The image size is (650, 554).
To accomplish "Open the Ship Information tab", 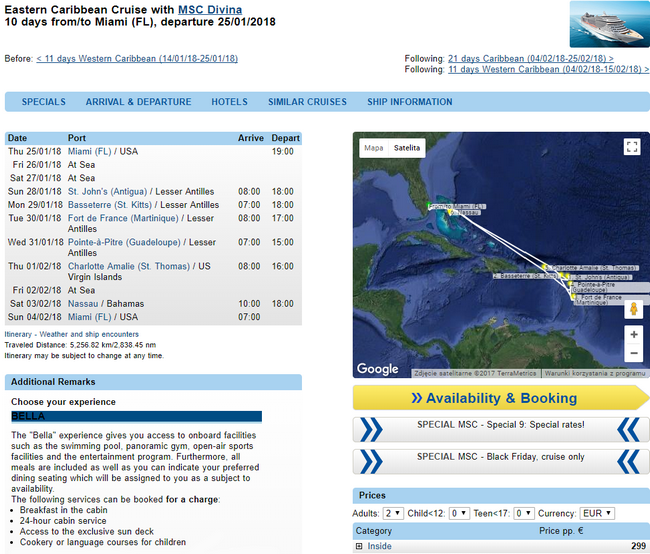I will coord(410,102).
